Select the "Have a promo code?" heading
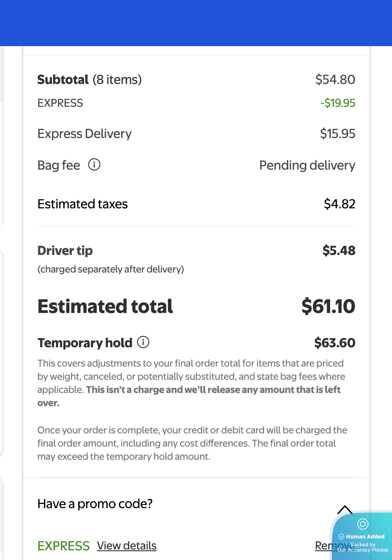Viewport: 392px width, 560px height. [95, 504]
